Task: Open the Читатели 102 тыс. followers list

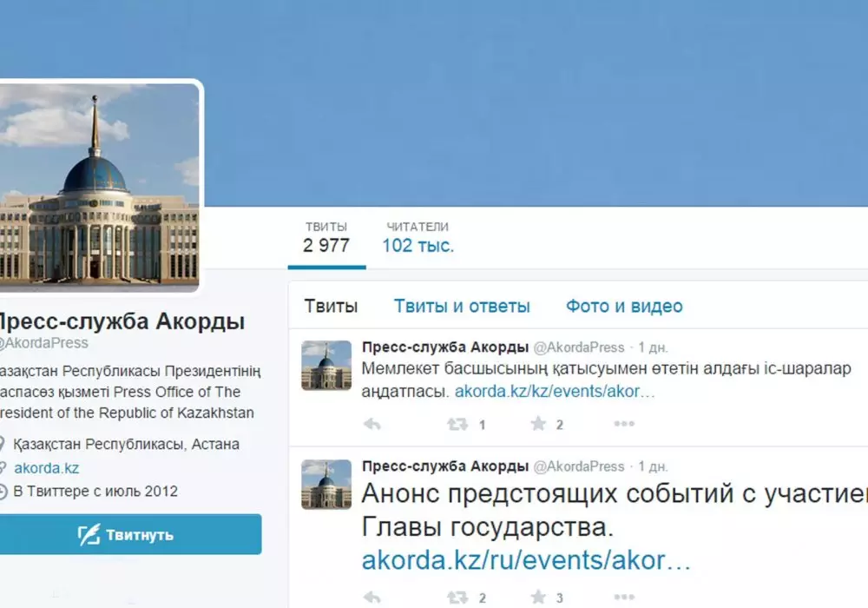Action: (x=418, y=238)
